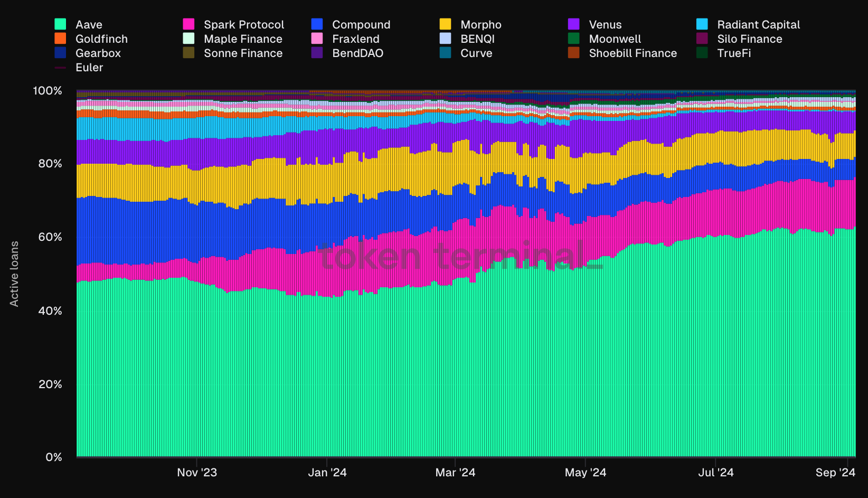Screen dimensions: 868x498
Task: Click the Venus violet legend swatch
Action: pyautogui.click(x=574, y=24)
